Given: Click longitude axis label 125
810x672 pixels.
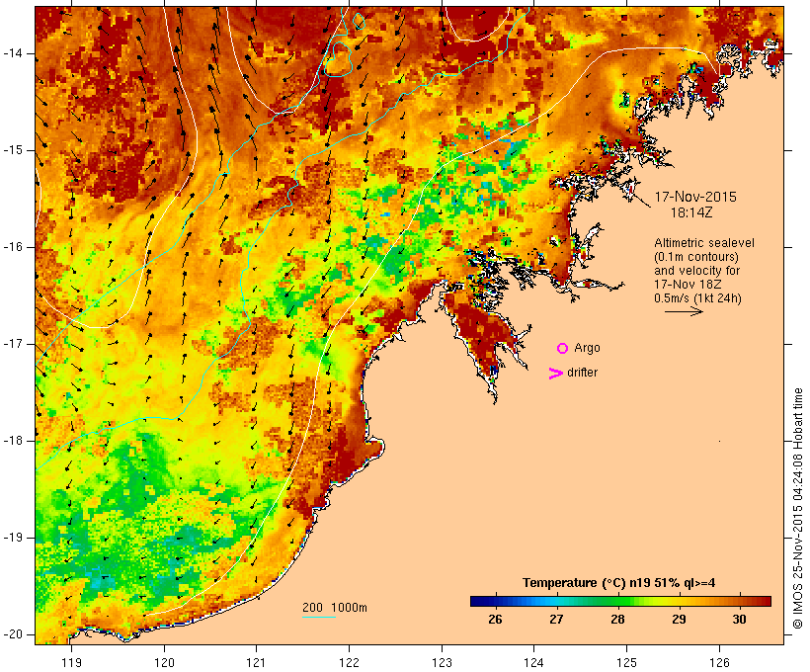Looking at the screenshot, I should pos(626,662).
